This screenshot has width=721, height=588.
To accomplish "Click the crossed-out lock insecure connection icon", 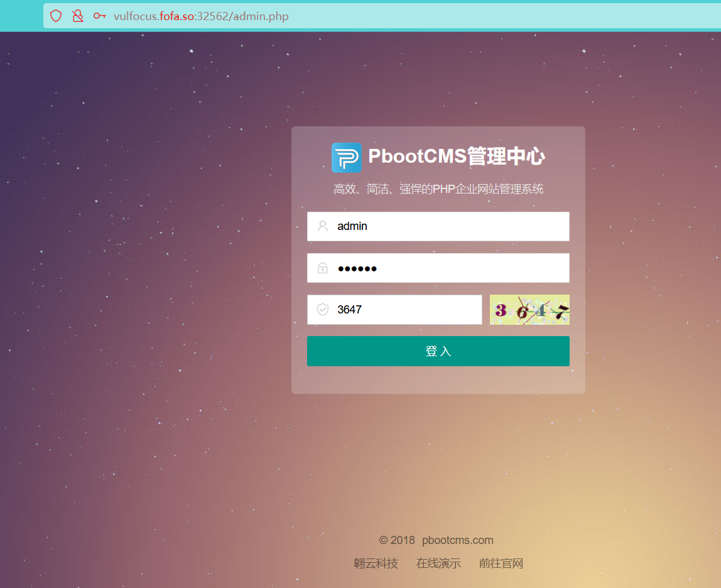I will coord(77,16).
